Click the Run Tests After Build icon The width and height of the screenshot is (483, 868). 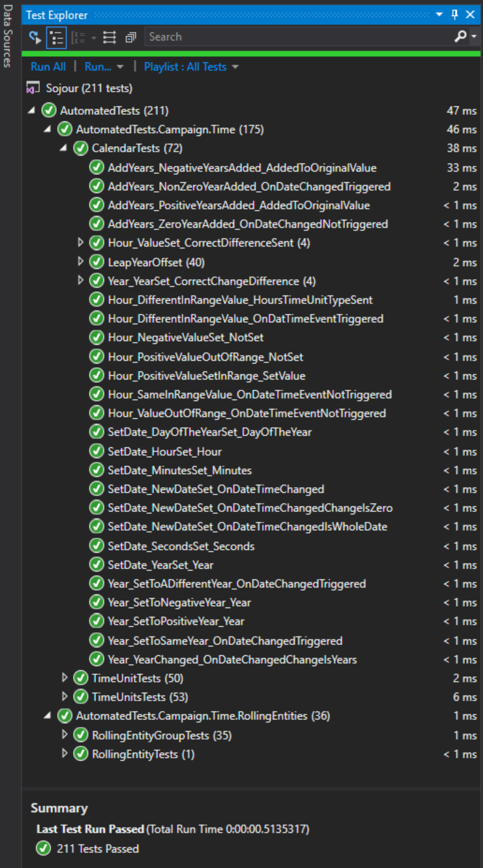[x=35, y=37]
